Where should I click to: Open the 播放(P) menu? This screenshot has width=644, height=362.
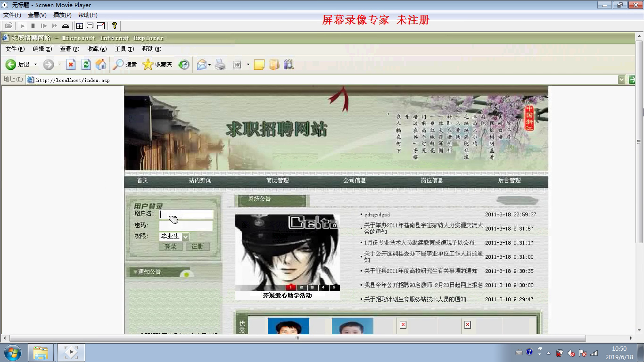[x=62, y=15]
